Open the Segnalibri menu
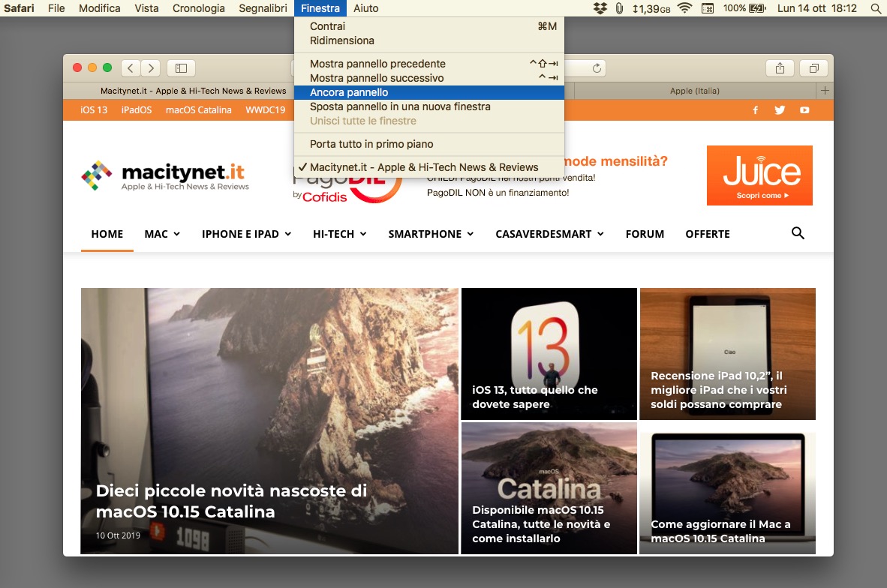 tap(263, 8)
